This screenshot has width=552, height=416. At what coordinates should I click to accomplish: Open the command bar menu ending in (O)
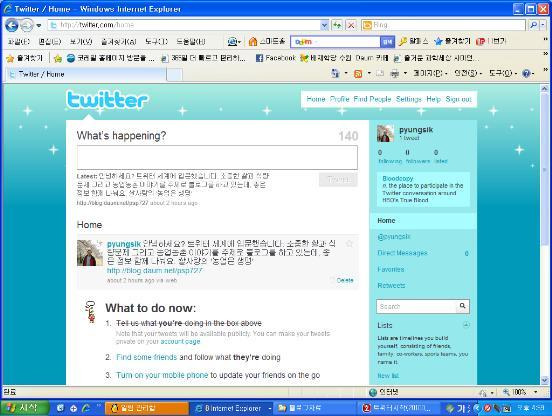click(x=502, y=74)
